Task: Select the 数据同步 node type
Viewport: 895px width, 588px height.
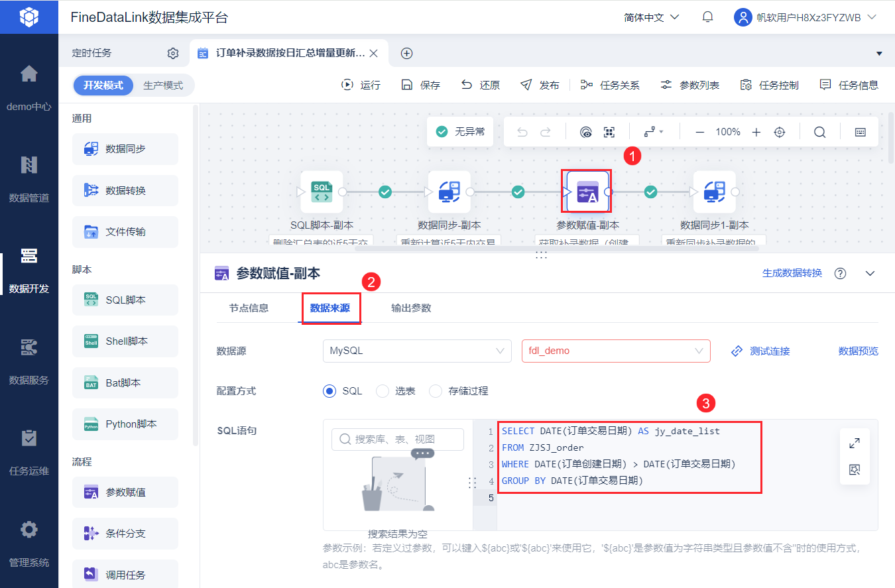Action: click(125, 149)
